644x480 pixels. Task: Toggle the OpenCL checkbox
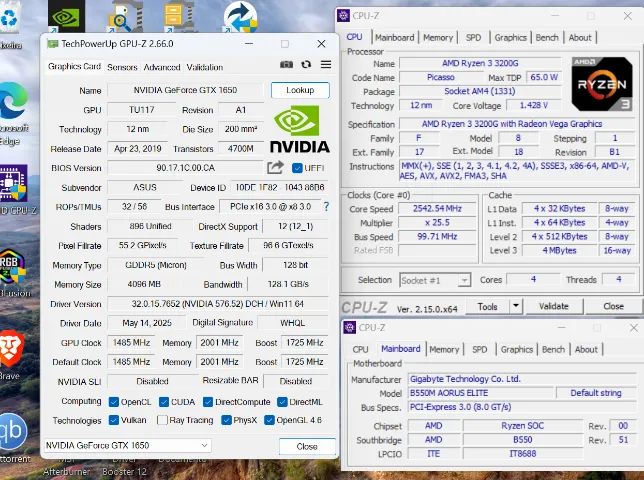pos(113,402)
